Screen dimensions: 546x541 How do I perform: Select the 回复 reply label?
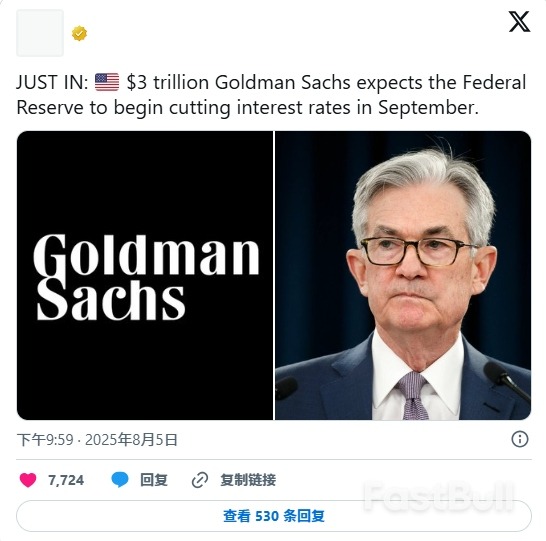point(154,480)
